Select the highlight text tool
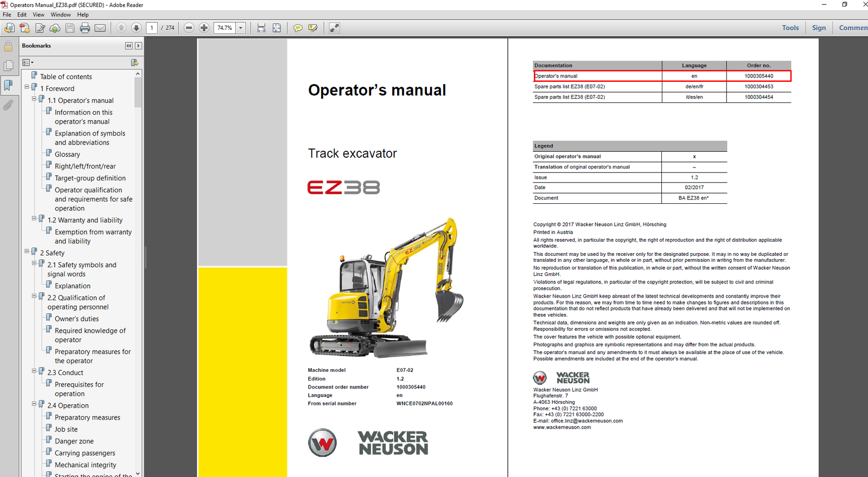This screenshot has height=477, width=868. coord(313,28)
